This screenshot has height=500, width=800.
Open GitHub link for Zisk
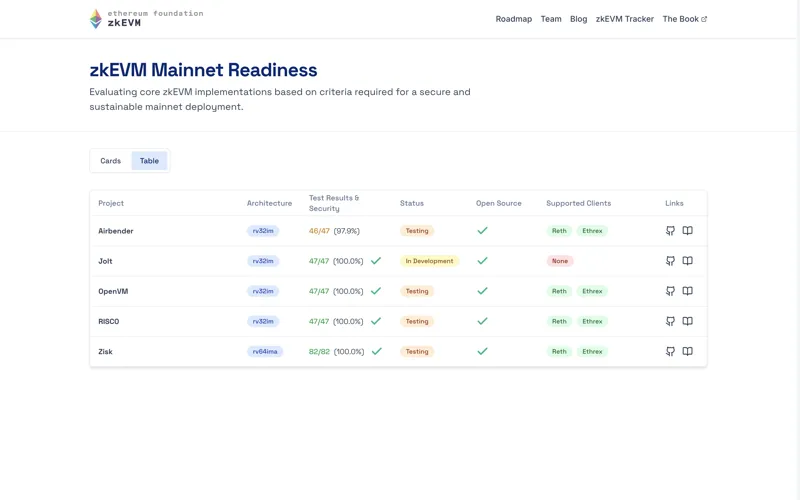[x=670, y=351]
